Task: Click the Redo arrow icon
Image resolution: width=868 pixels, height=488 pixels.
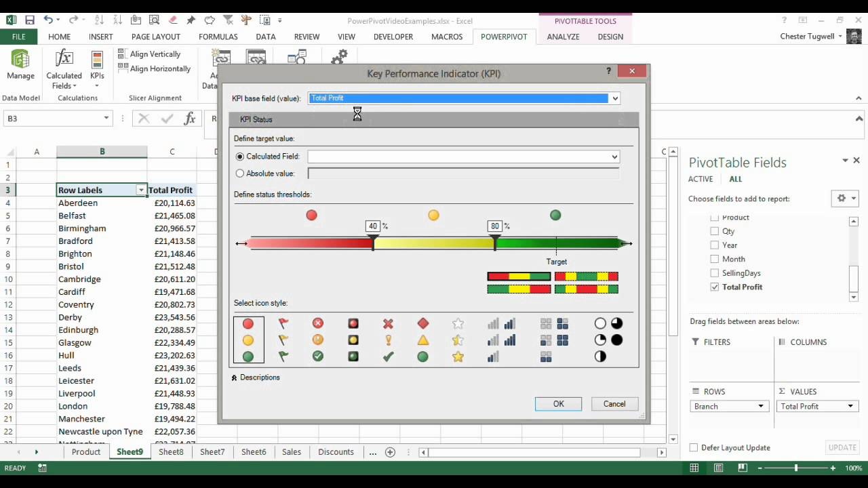Action: pyautogui.click(x=73, y=20)
